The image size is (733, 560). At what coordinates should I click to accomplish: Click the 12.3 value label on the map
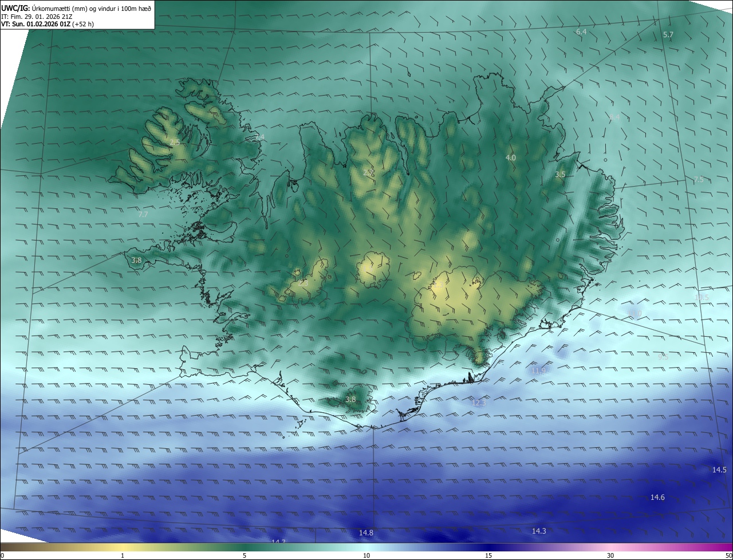[x=479, y=403]
